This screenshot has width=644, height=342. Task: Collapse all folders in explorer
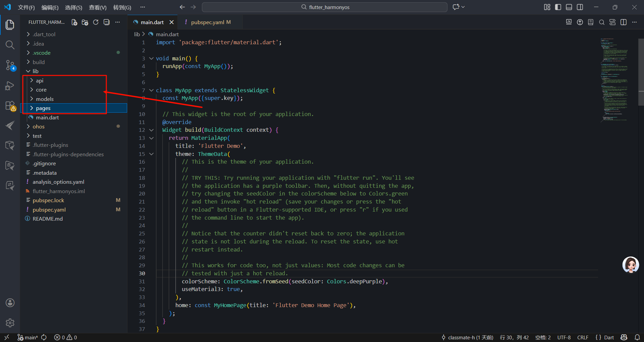click(x=106, y=22)
